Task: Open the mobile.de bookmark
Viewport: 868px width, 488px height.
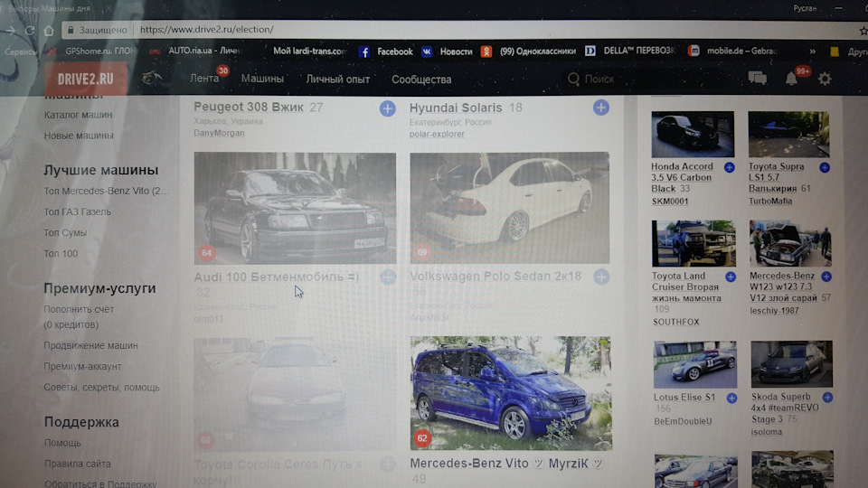Action: 732,51
